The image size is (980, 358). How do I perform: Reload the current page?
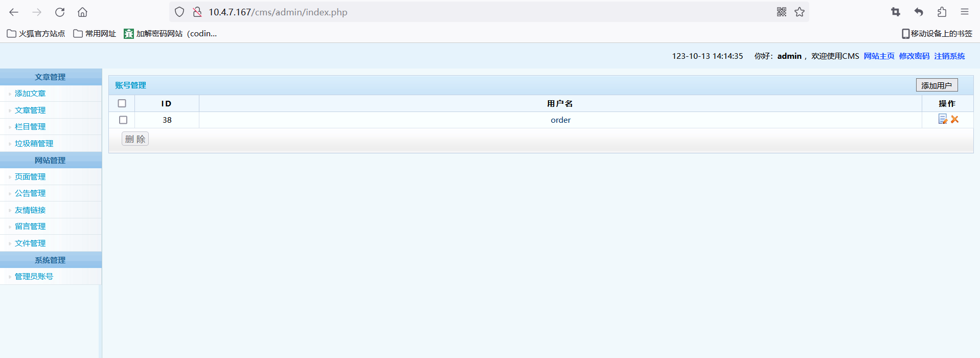60,12
